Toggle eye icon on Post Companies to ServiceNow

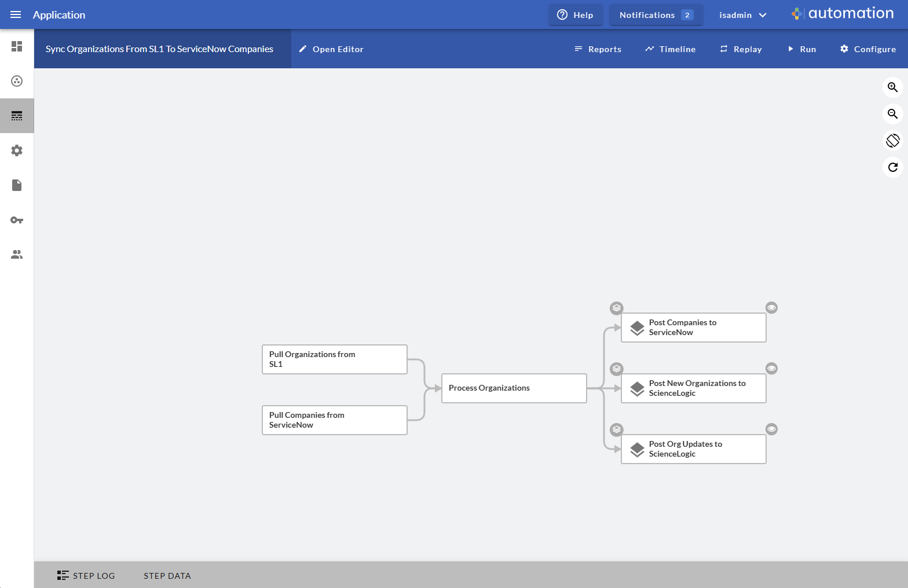point(771,308)
